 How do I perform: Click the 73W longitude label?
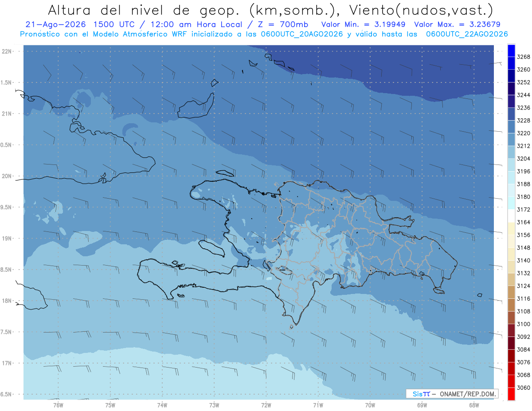(x=214, y=405)
